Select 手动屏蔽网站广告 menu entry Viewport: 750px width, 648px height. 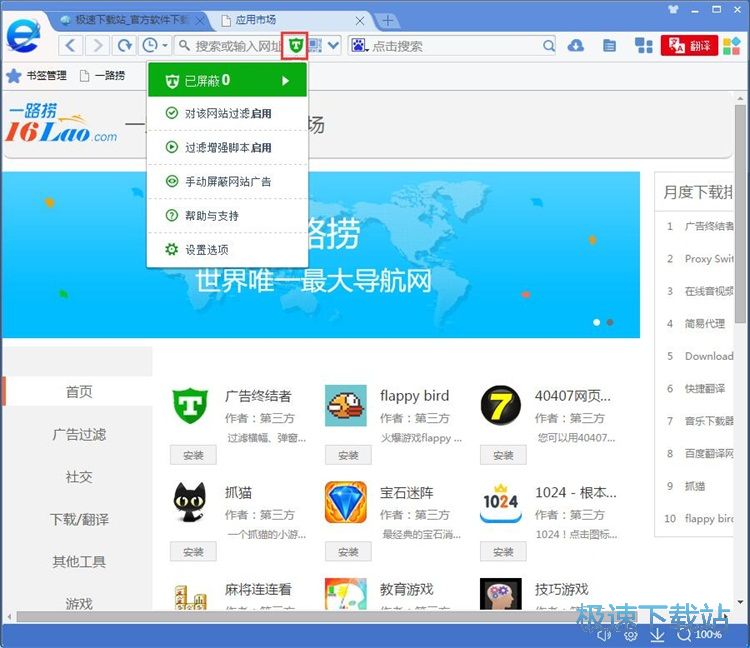(x=227, y=182)
